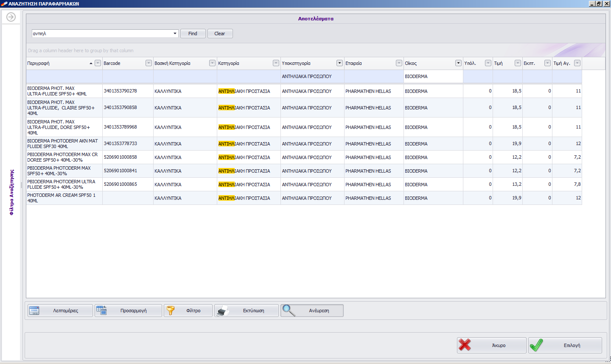Click the empty Barcode filter row cell
This screenshot has height=364, width=611.
(128, 76)
